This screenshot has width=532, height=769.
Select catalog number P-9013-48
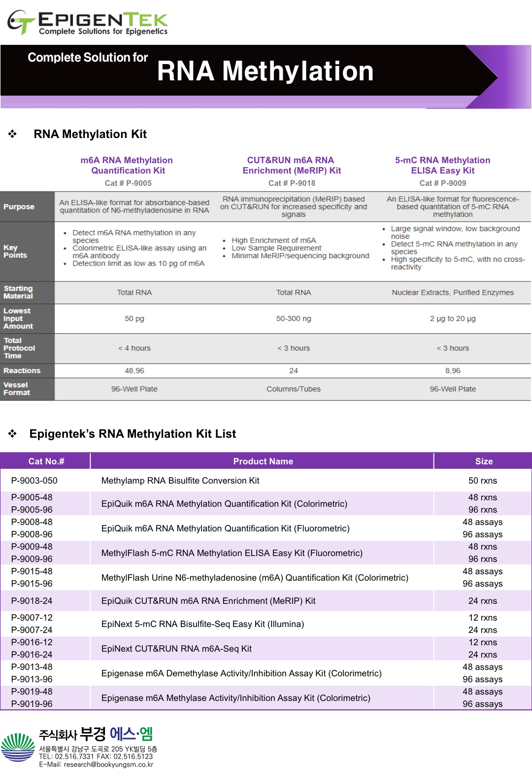[x=32, y=667]
